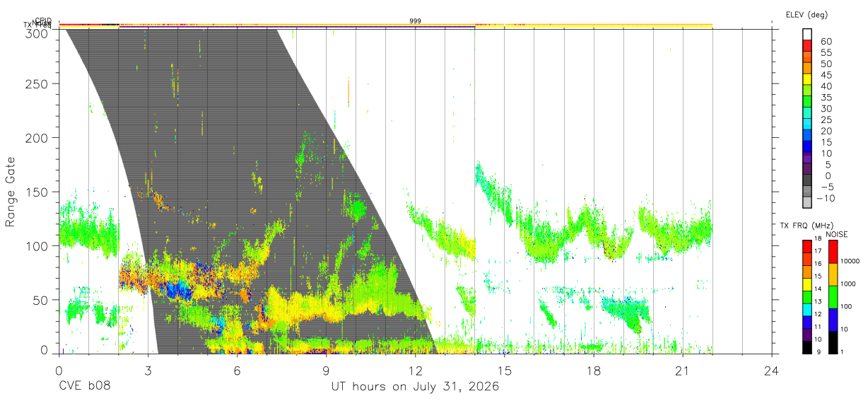Click the white top segment of ELEV colorbar
Viewport: 868px width, 401px height.
pyautogui.click(x=807, y=35)
